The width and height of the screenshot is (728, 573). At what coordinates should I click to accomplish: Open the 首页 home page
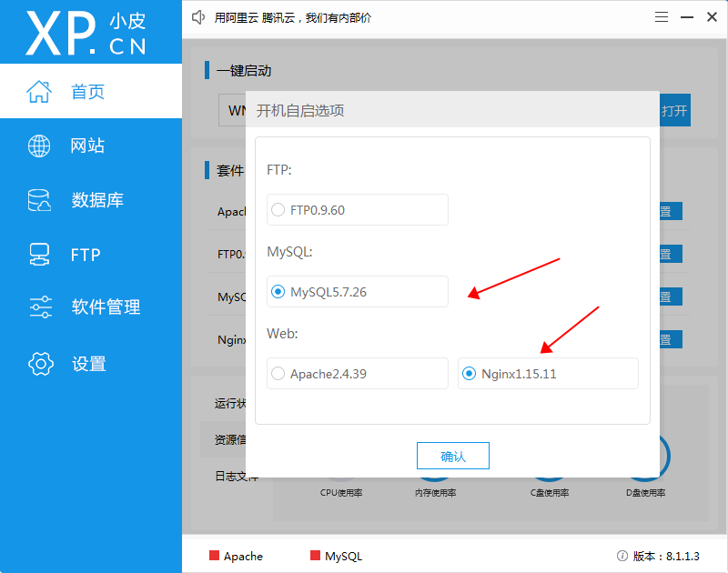91,91
